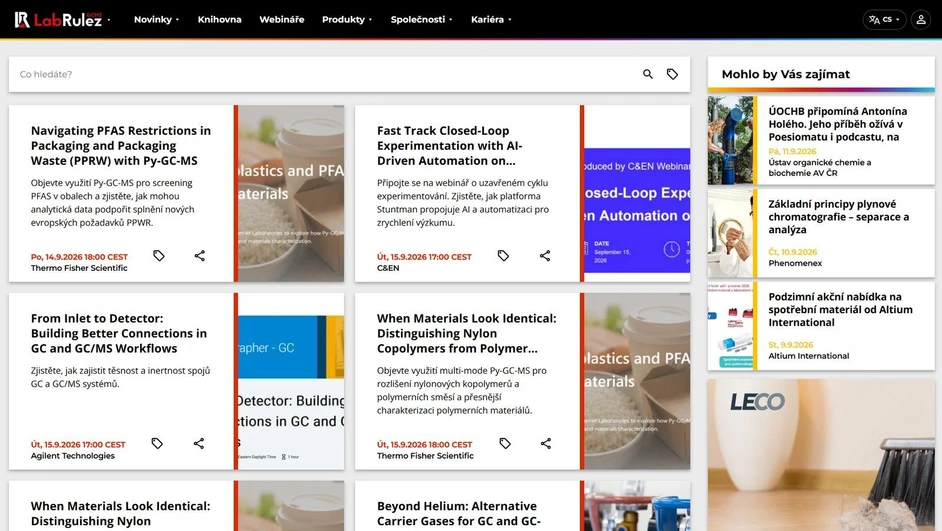Open 'Fast Track Closed-Loop Experimentation' webinar title
942x531 pixels.
449,145
